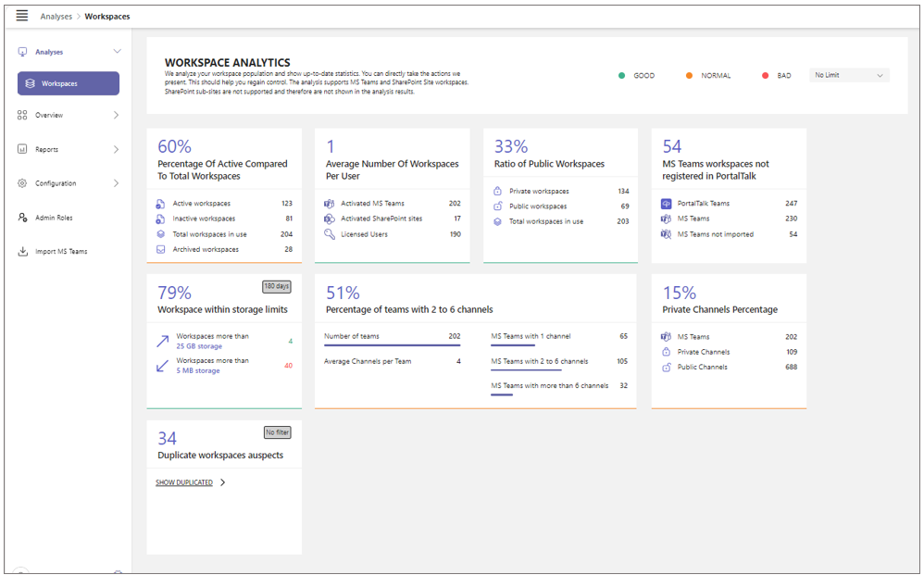The image size is (924, 575).
Task: Open the 25 GB storage link
Action: [199, 346]
